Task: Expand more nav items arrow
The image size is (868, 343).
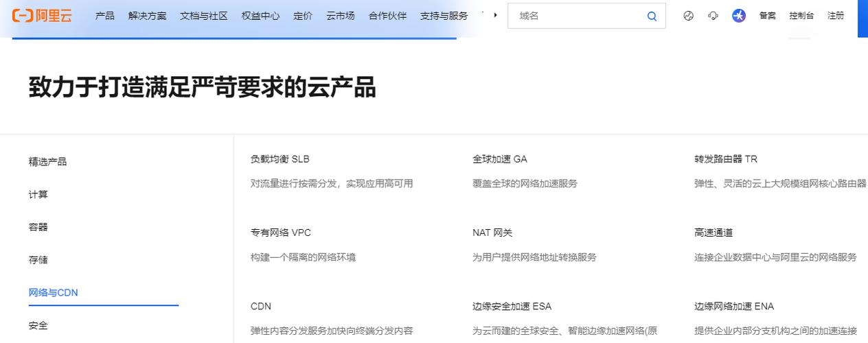Action: coord(496,15)
